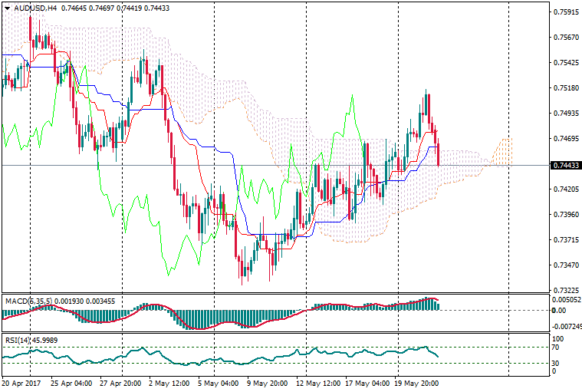Click the RSI 30 level label
This screenshot has height=392, width=582.
tap(557, 363)
